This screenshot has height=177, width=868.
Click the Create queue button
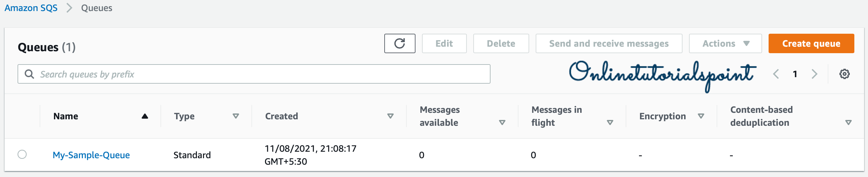coord(811,43)
